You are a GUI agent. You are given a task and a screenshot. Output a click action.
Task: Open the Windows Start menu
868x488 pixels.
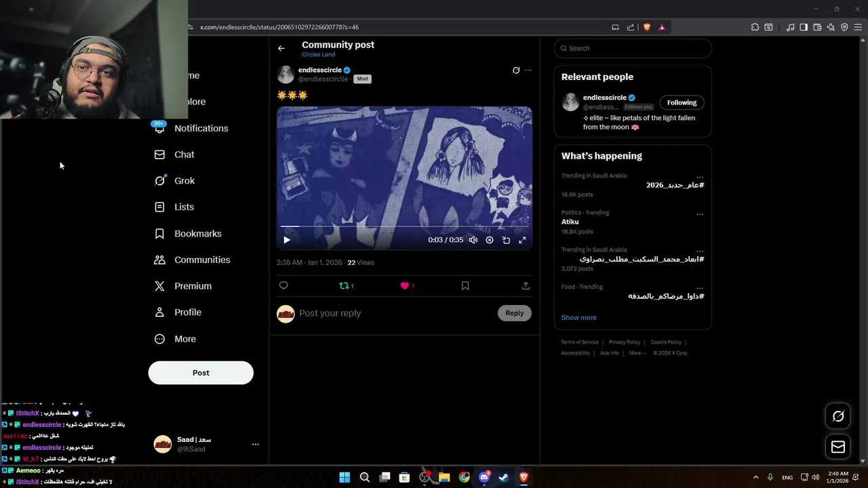(344, 477)
